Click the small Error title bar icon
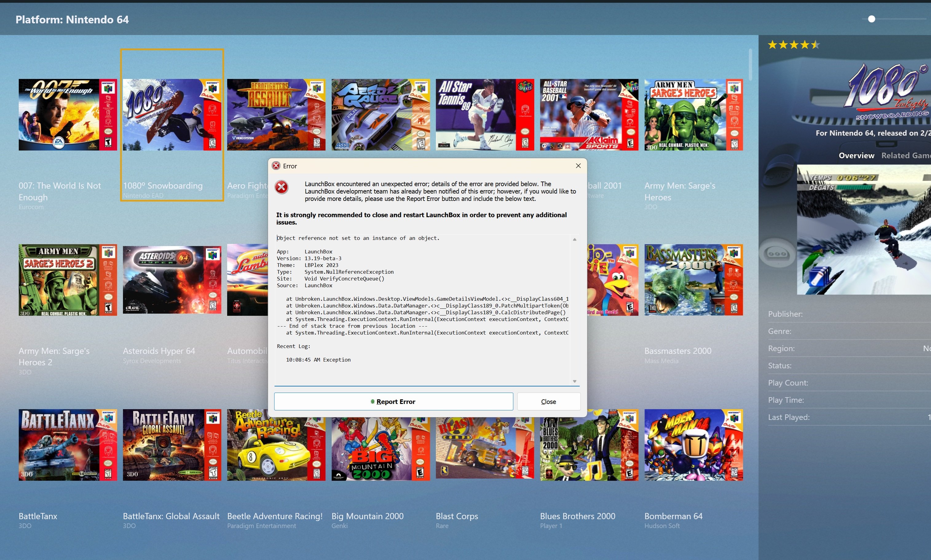Screen dimensions: 931x560 click(x=276, y=166)
